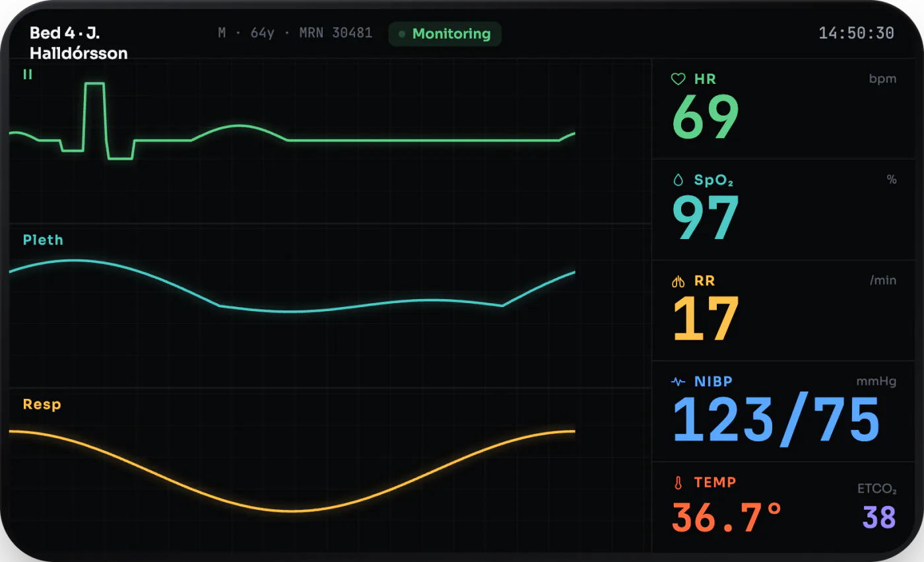Click the pulse wave icon beside NIBP

click(x=678, y=382)
